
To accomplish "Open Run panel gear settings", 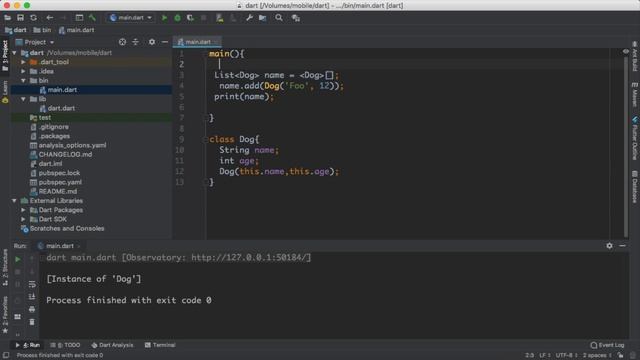I will 609,246.
